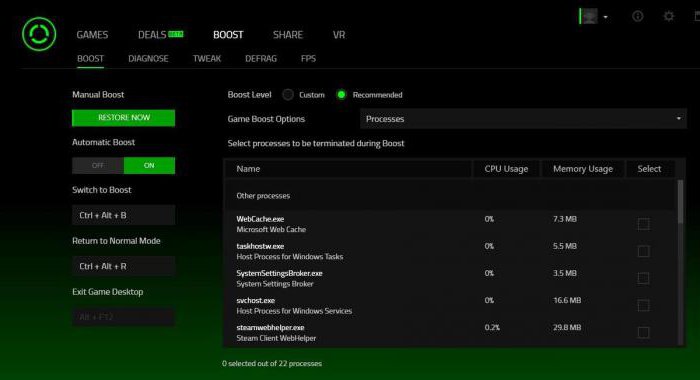Click the 29.8 MB memory value

[567, 327]
